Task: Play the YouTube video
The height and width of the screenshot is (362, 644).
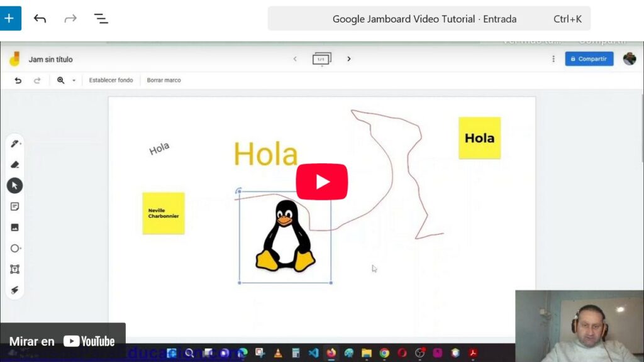Action: 321,182
